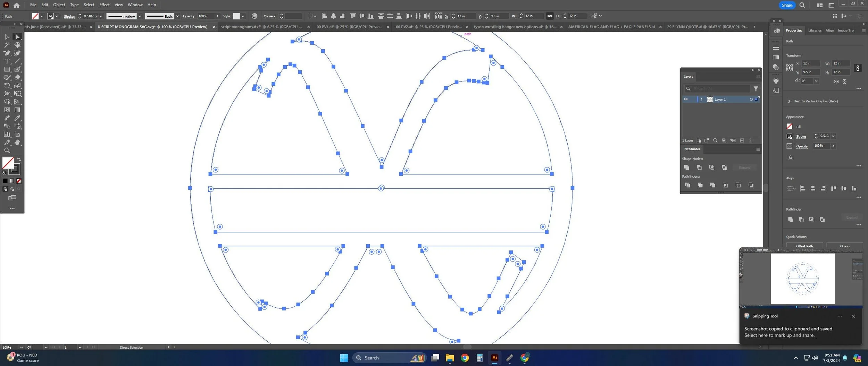The width and height of the screenshot is (868, 366).
Task: Click Group quick action button
Action: [x=845, y=246]
